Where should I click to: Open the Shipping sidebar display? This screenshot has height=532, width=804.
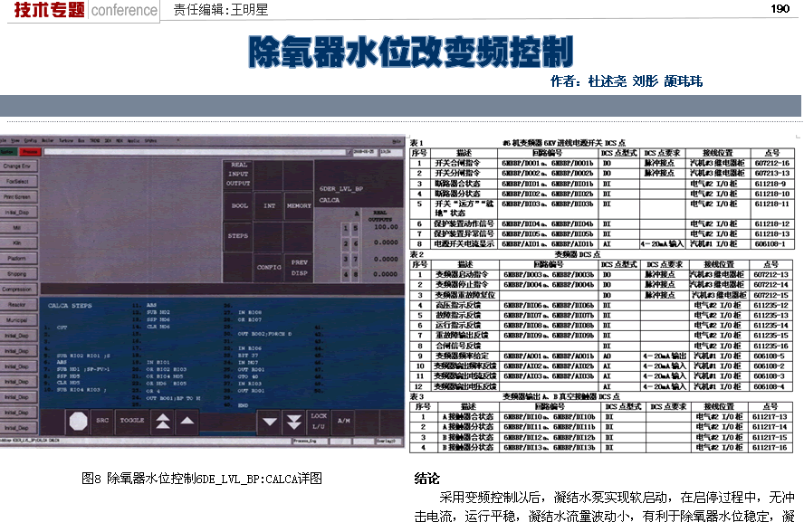tap(18, 273)
